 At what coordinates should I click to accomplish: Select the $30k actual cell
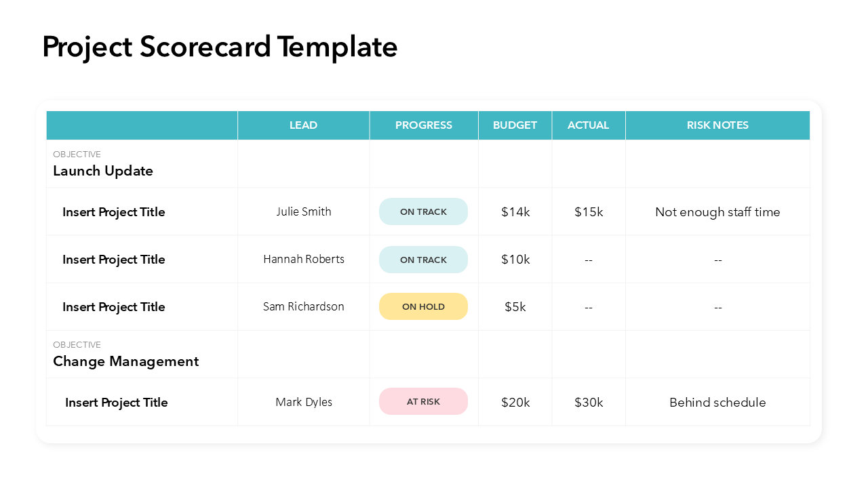coord(589,403)
